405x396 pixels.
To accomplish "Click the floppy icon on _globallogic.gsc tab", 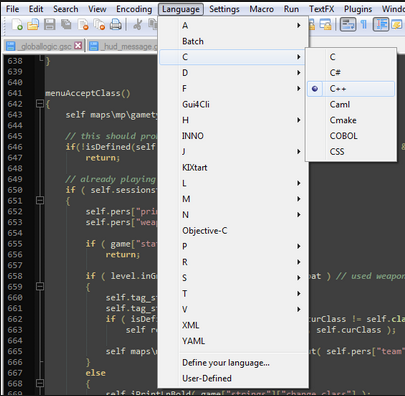I will click(11, 46).
